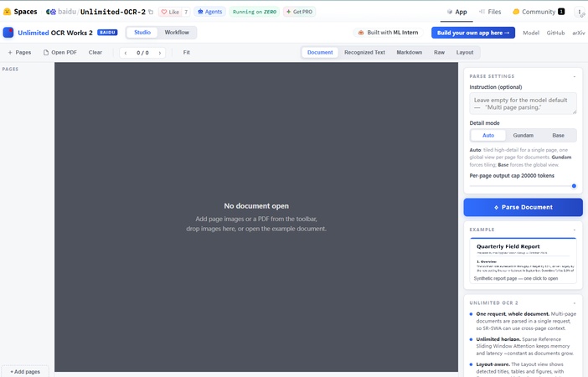Collapse the Parse Settings panel
Image resolution: width=588 pixels, height=377 pixels.
coord(575,76)
